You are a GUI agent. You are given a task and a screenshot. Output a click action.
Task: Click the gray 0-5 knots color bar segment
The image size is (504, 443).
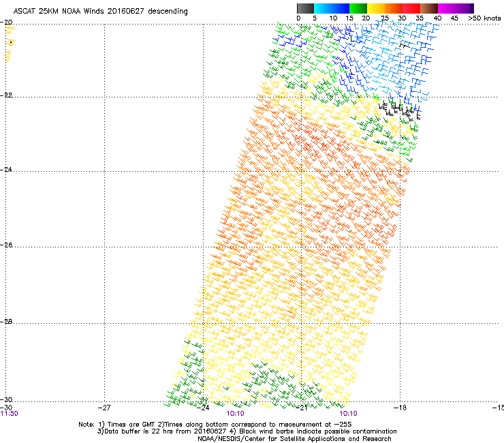[x=305, y=8]
